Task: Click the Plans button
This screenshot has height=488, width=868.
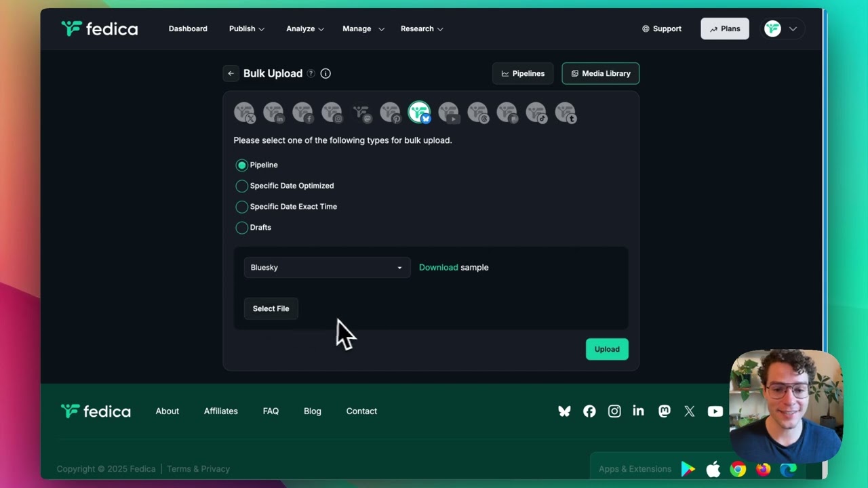Action: click(x=725, y=28)
